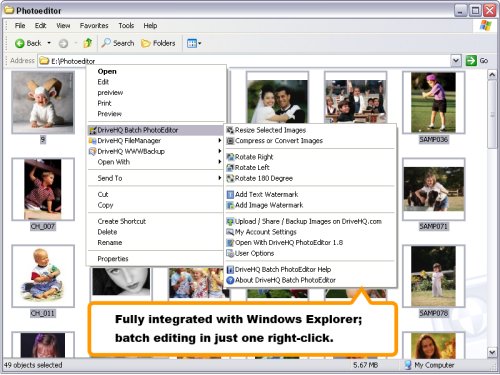Select Resize Selected Images text
Image resolution: width=500 pixels, height=375 pixels.
[x=270, y=130]
